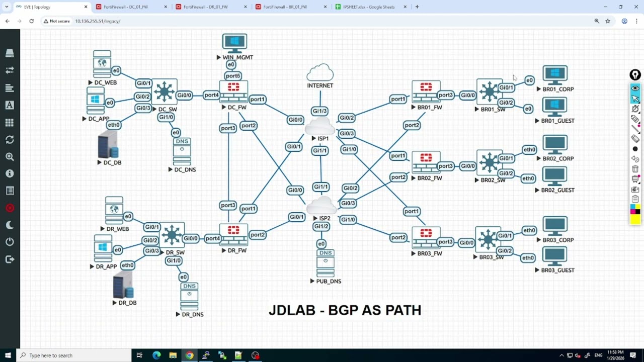The image size is (644, 362).
Task: Toggle the drawing toolbar pen nib button
Action: click(x=635, y=75)
